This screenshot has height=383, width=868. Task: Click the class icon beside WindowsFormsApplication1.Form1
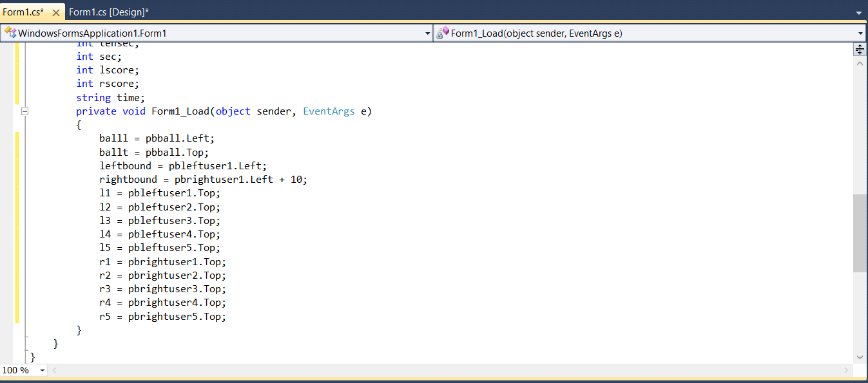point(9,33)
